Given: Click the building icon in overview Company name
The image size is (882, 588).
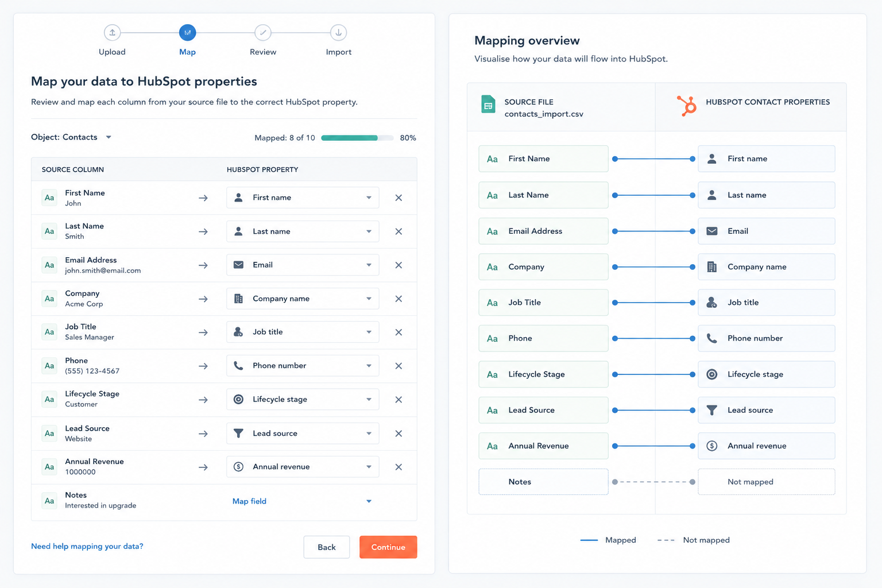Looking at the screenshot, I should 712,267.
